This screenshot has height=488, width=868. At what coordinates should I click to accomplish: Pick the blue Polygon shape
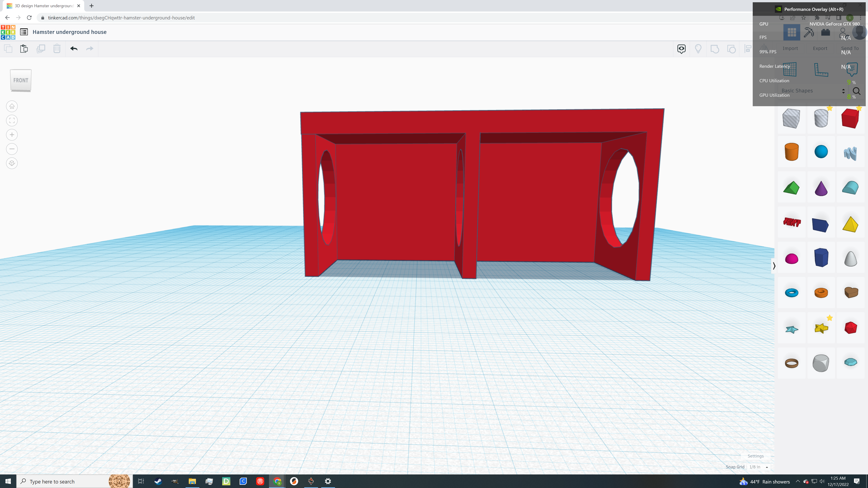pyautogui.click(x=821, y=258)
